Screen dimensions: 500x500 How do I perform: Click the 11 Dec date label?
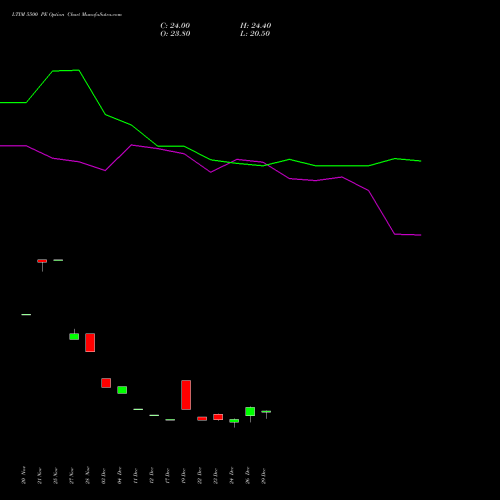pos(135,475)
